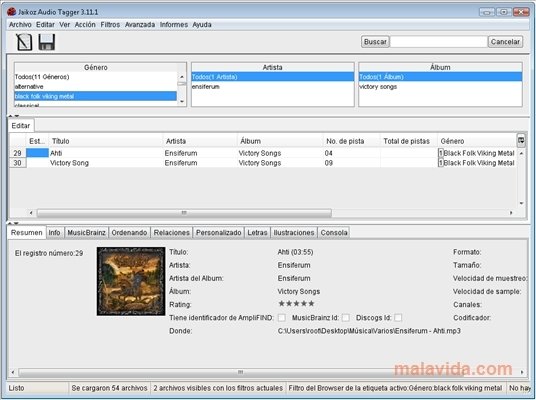Select 'victory songs' in album list
The image size is (536, 400).
tap(440, 86)
